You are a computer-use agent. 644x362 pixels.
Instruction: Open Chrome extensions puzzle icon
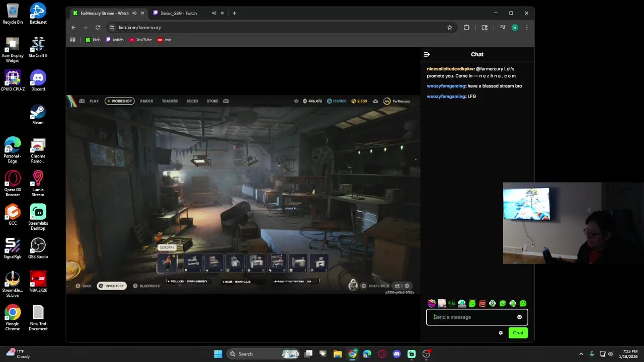pyautogui.click(x=467, y=28)
